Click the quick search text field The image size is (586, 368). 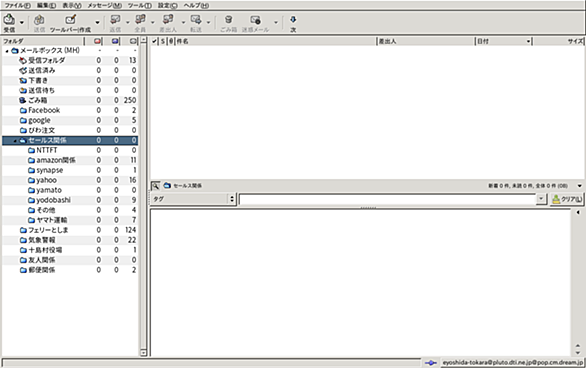388,199
